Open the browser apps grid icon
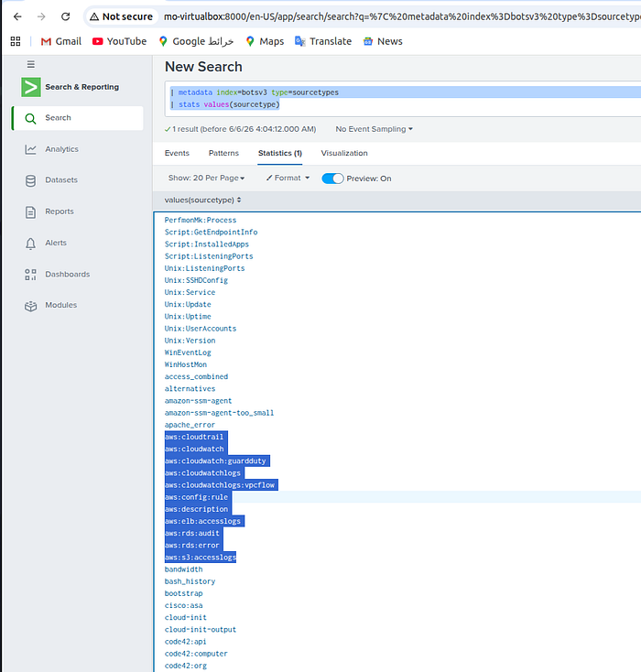This screenshot has width=641, height=672. [x=16, y=41]
